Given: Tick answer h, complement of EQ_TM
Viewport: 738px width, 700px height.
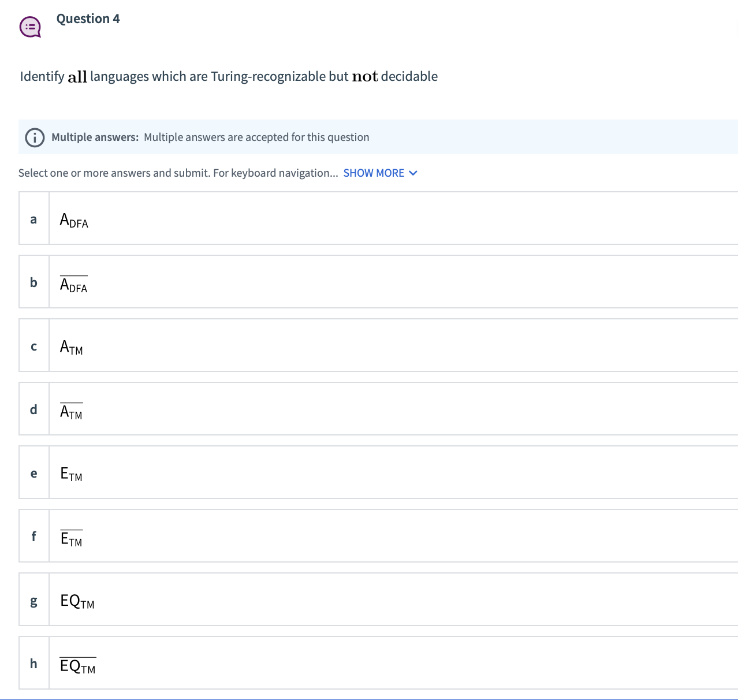Looking at the screenshot, I should [x=378, y=663].
